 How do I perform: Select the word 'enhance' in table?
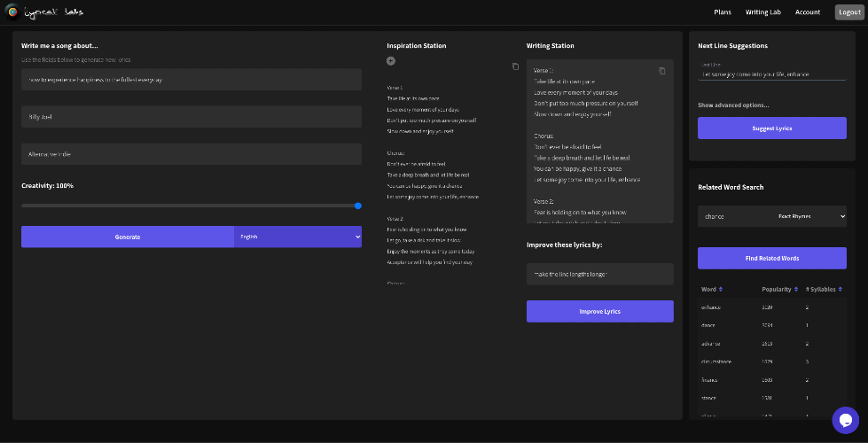point(711,307)
